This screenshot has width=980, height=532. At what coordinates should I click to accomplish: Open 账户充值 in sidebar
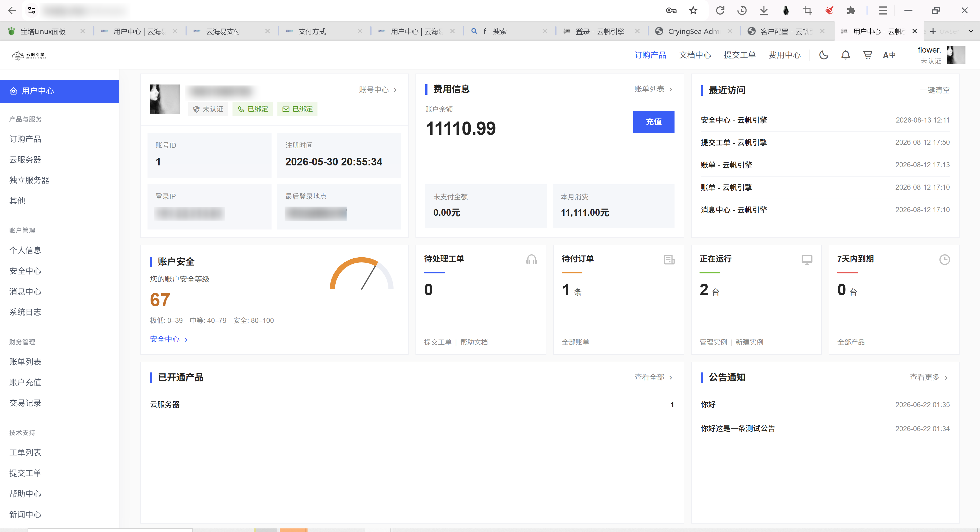[x=26, y=382]
